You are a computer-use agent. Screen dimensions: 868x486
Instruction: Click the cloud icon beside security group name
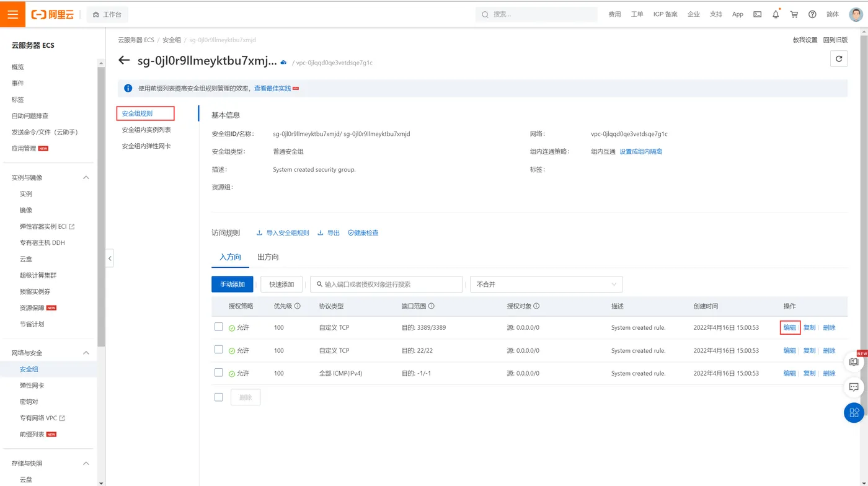pos(283,63)
